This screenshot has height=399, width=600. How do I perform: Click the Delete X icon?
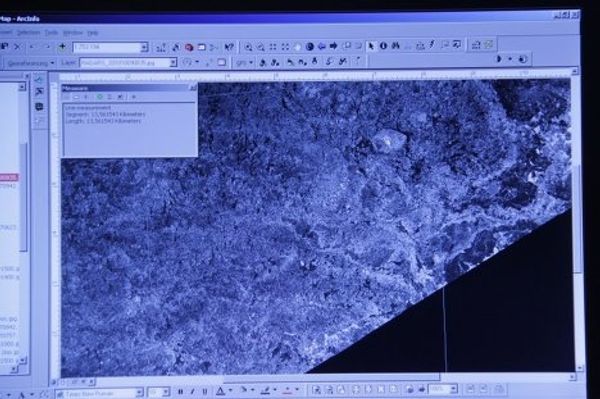[17, 47]
